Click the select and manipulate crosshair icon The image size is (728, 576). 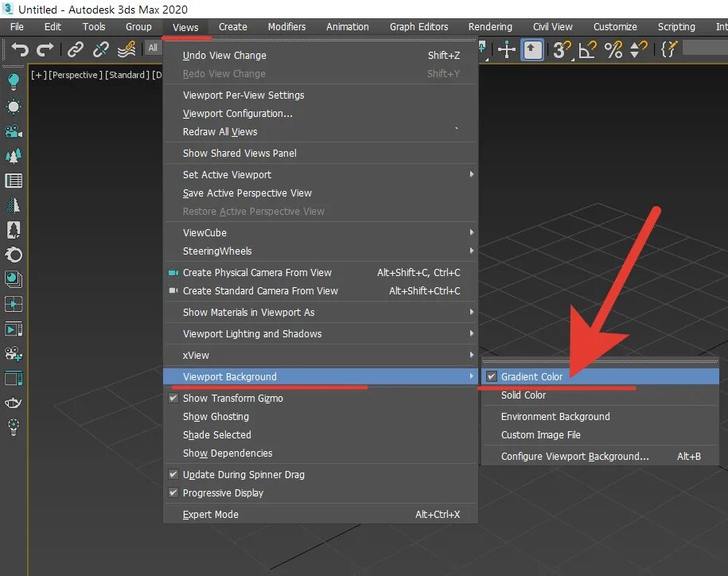[x=507, y=49]
